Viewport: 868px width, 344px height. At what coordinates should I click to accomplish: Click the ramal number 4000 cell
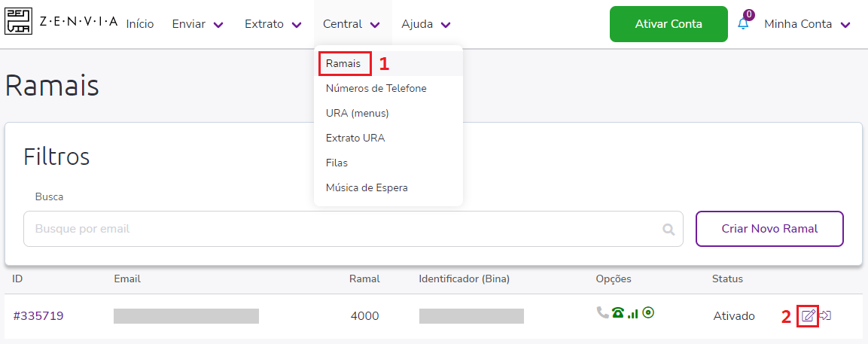click(365, 315)
